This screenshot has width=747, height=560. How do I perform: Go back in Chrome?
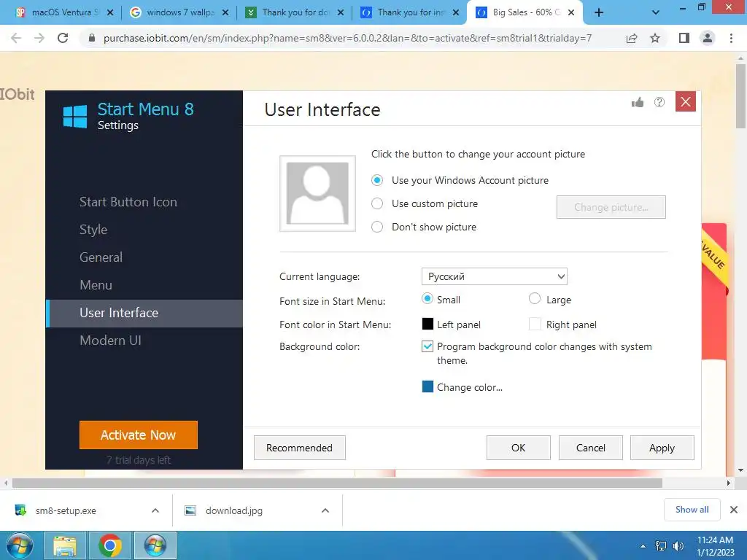[x=16, y=38]
